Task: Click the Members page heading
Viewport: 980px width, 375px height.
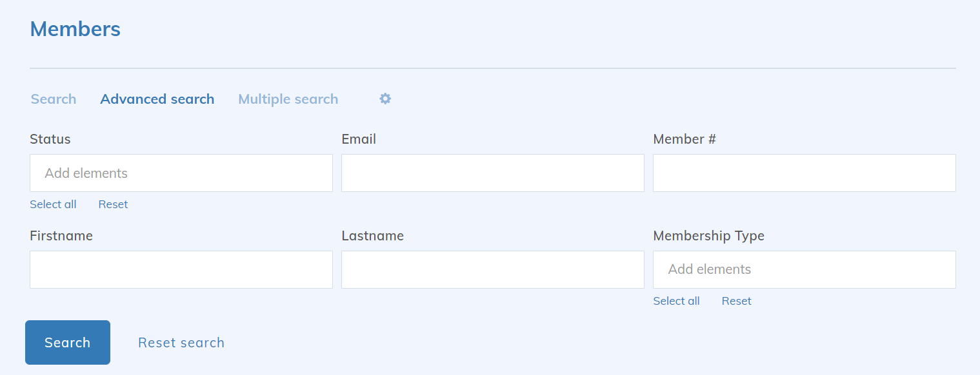Action: [x=75, y=29]
